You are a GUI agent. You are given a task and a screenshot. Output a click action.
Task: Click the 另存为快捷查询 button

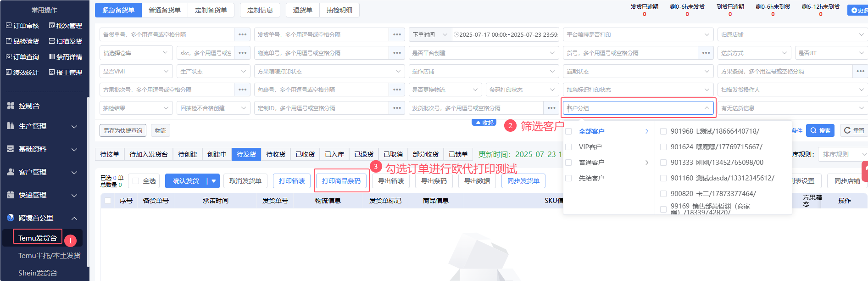pos(123,130)
